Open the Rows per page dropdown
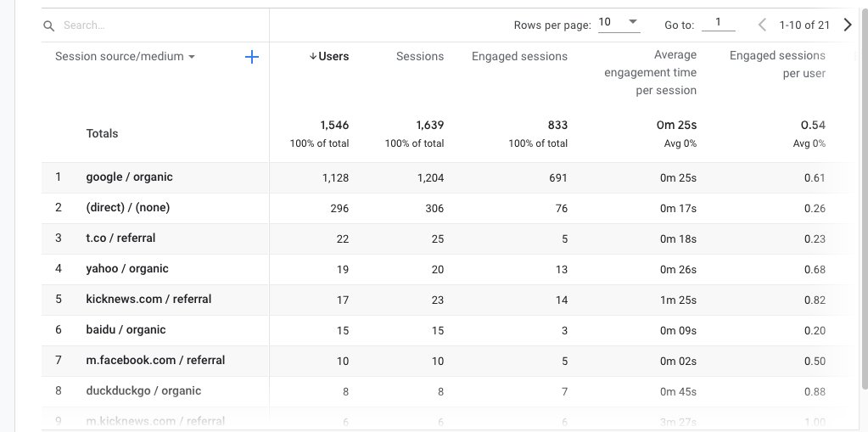This screenshot has width=868, height=432. point(619,23)
